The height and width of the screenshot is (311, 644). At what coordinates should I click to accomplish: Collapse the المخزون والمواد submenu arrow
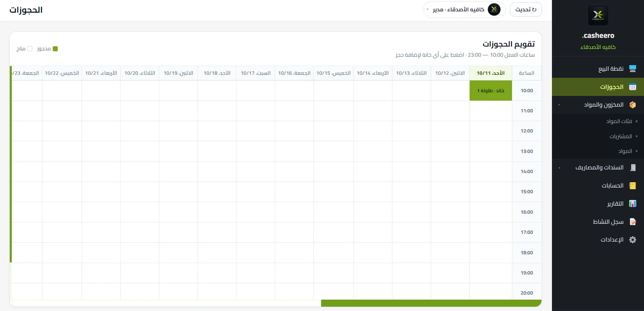559,105
